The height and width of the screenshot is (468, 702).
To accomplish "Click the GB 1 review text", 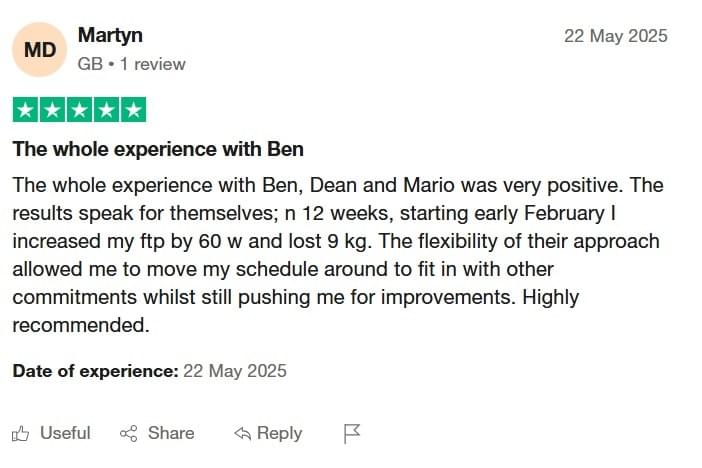I will point(131,64).
